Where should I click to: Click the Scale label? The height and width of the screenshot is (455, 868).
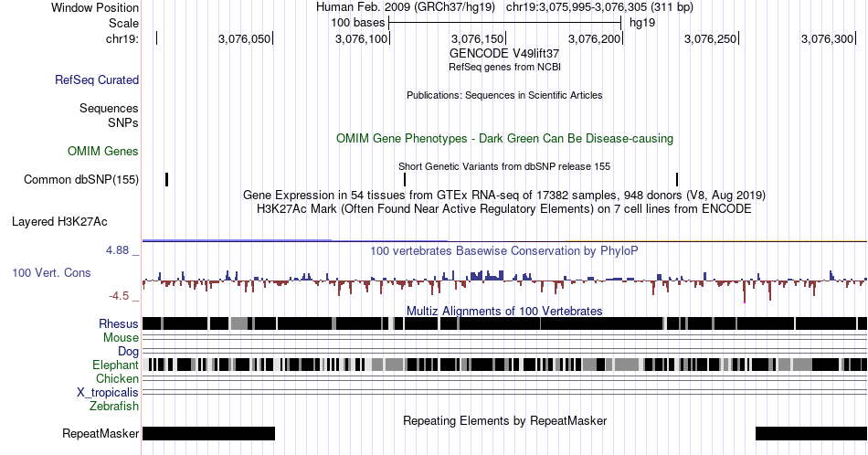tap(123, 23)
